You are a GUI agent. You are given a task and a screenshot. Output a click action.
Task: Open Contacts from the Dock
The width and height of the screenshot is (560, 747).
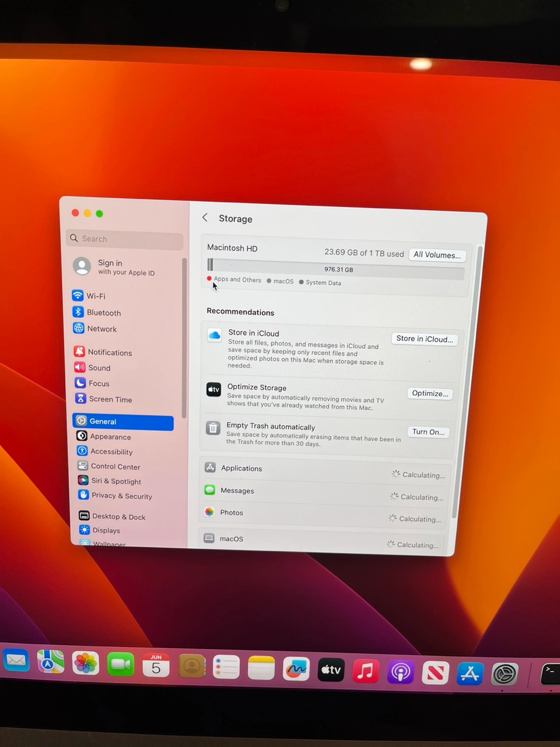pos(191,667)
